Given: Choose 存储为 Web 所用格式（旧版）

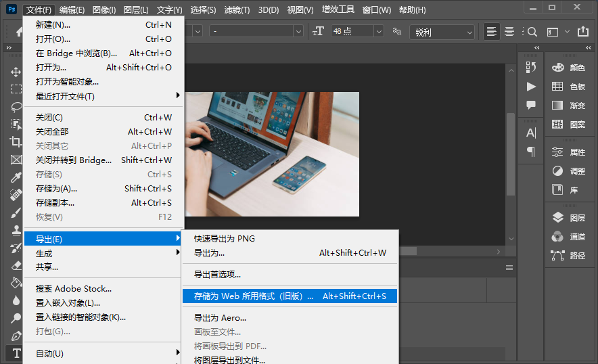Looking at the screenshot, I should [x=290, y=296].
